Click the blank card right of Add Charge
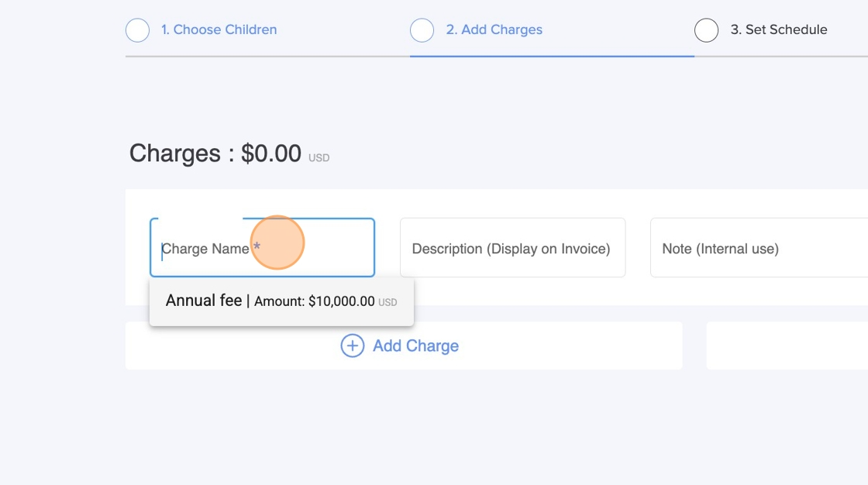 [x=787, y=346]
